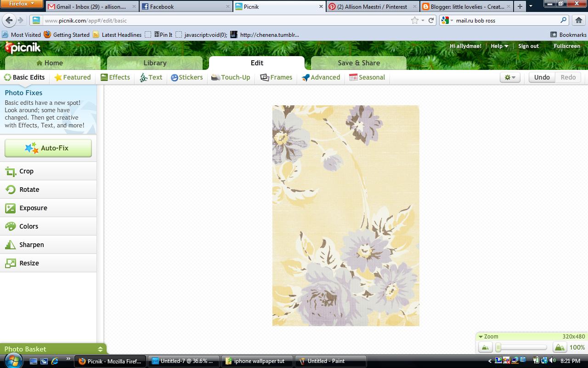This screenshot has height=368, width=588.
Task: Click the zoom out mountain icon
Action: pos(485,348)
